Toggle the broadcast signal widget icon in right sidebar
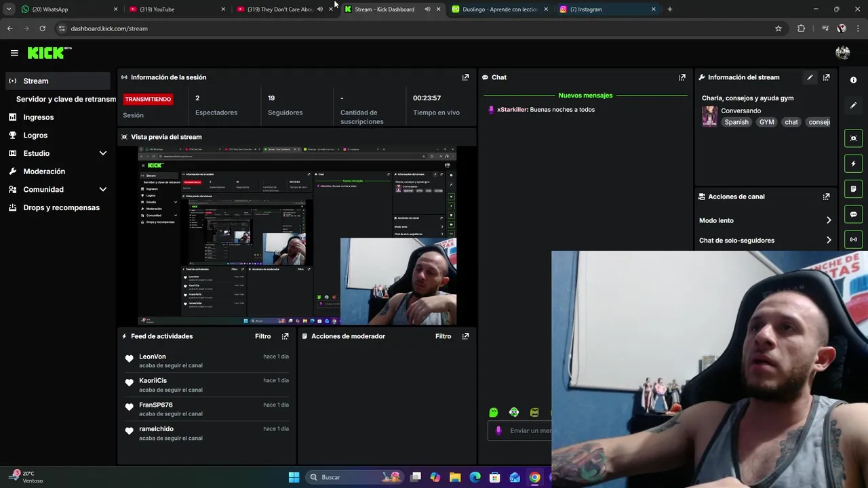This screenshot has width=868, height=488. pyautogui.click(x=853, y=239)
